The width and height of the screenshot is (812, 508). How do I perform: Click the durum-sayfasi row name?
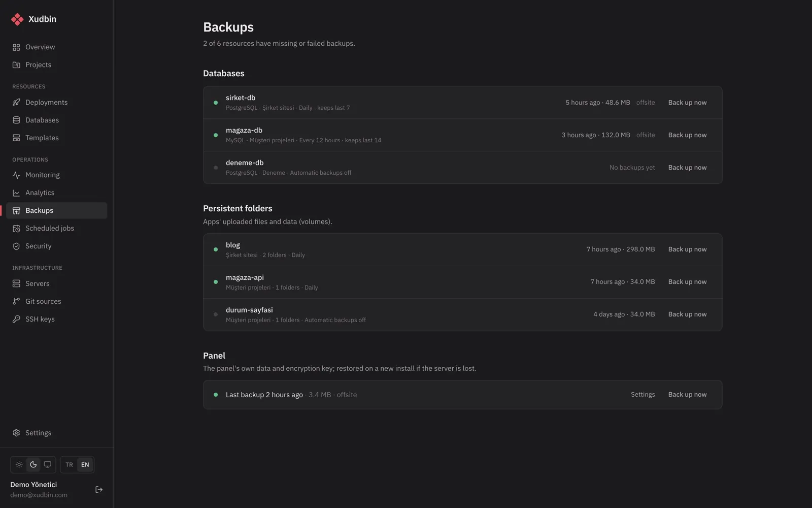click(249, 310)
